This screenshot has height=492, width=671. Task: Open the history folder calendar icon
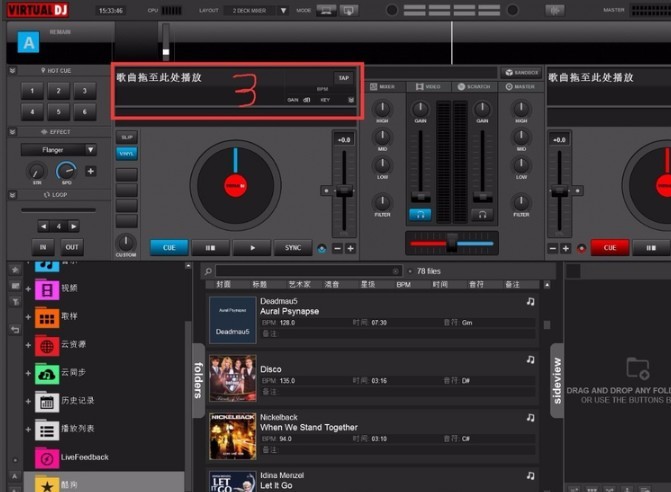(x=47, y=402)
